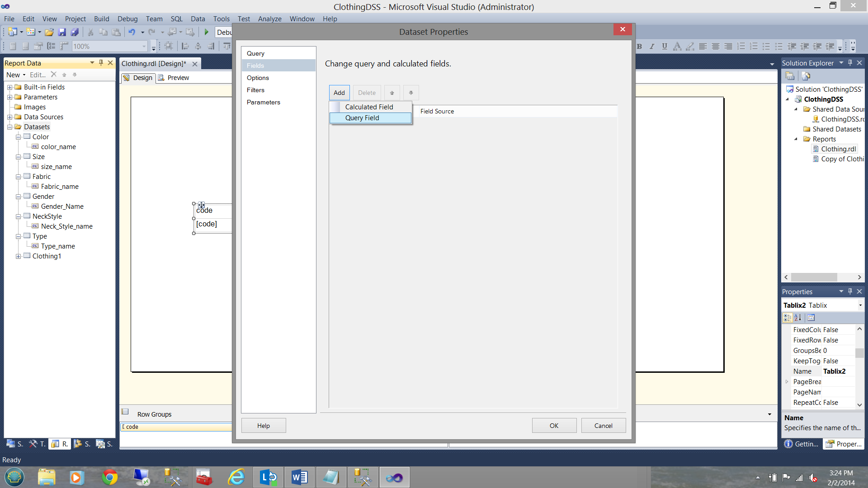Toggle Categorized view in Properties panel

(x=788, y=318)
